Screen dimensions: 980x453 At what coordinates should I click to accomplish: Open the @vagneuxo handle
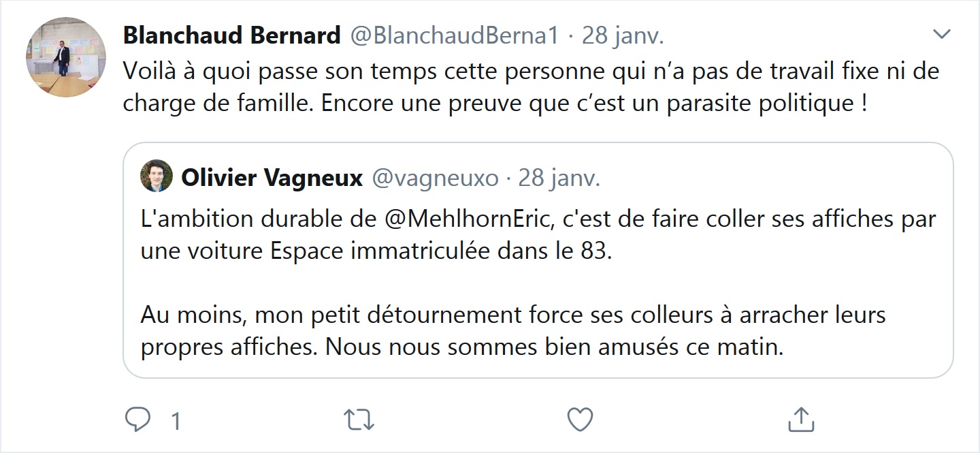pyautogui.click(x=435, y=178)
